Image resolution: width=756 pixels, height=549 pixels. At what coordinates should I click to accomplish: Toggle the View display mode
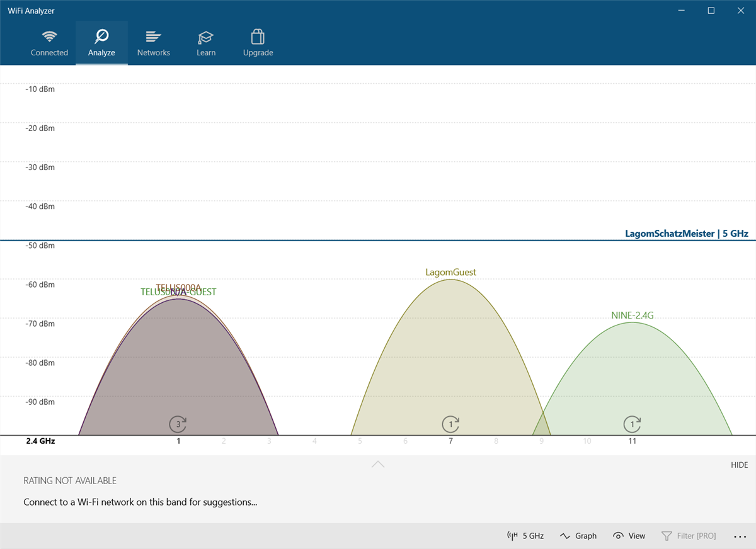point(629,535)
